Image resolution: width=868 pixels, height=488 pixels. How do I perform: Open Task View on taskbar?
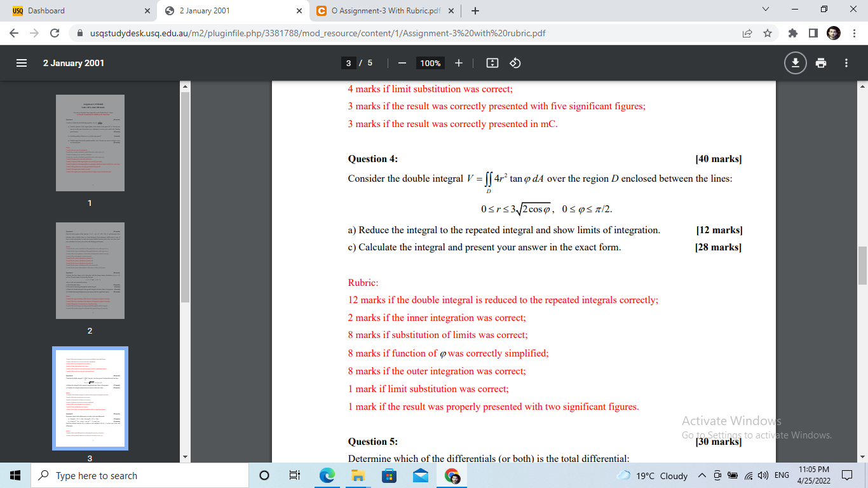coord(295,475)
